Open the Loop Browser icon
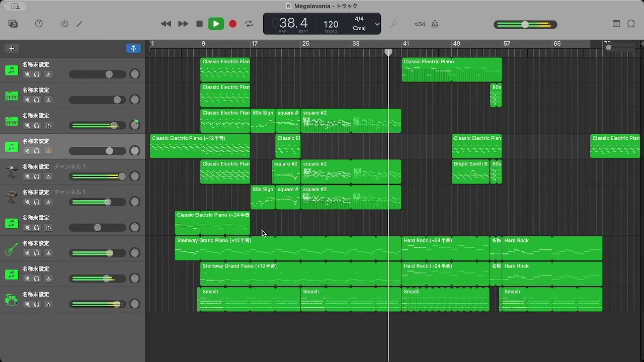This screenshot has width=644, height=362. [631, 24]
